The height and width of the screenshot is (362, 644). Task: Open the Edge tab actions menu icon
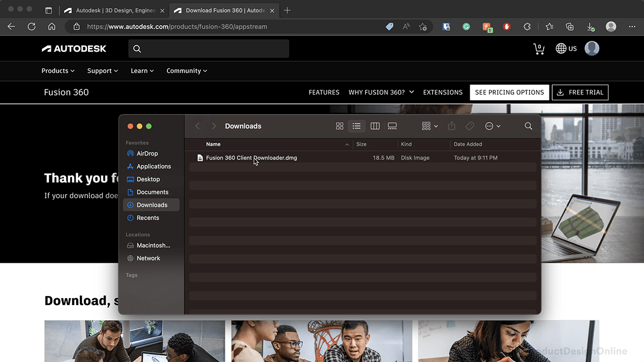pos(48,10)
